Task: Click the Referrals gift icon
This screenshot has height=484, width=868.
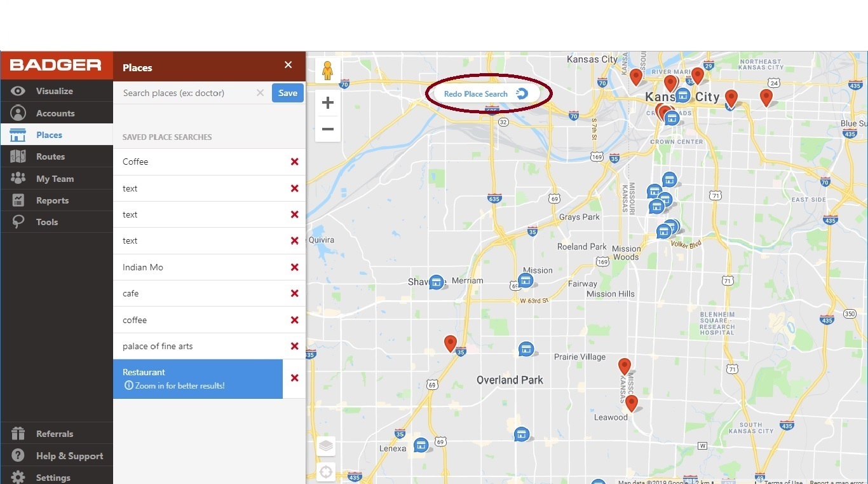Action: pos(18,434)
